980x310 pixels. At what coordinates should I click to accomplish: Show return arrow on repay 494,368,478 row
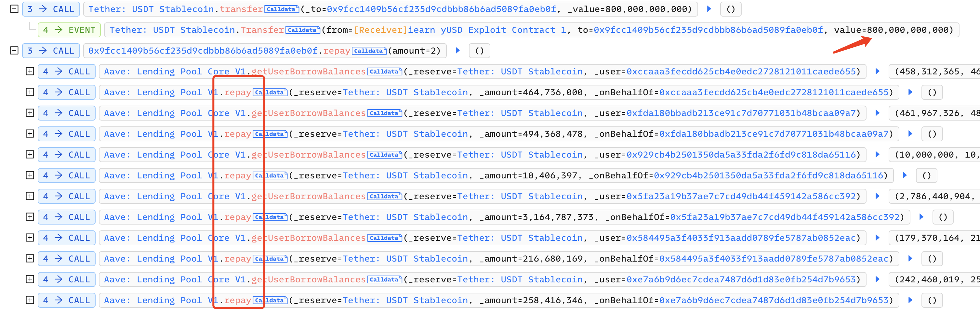tap(910, 134)
